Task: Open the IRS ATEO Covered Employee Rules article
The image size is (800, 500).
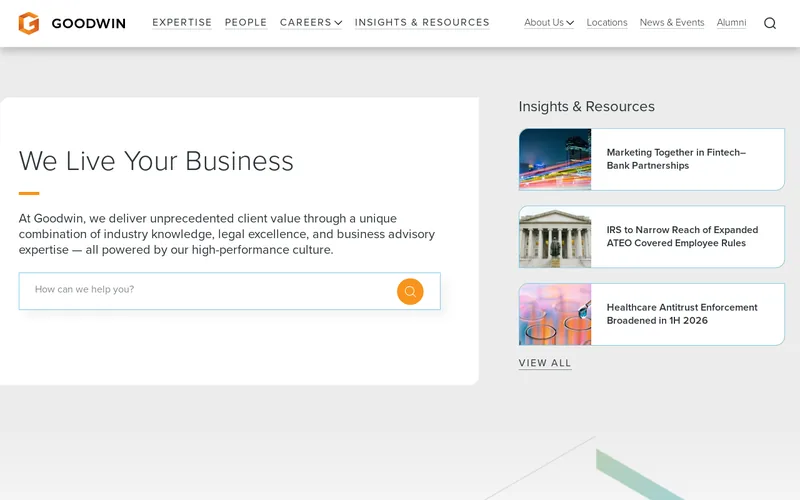Action: tap(652, 237)
